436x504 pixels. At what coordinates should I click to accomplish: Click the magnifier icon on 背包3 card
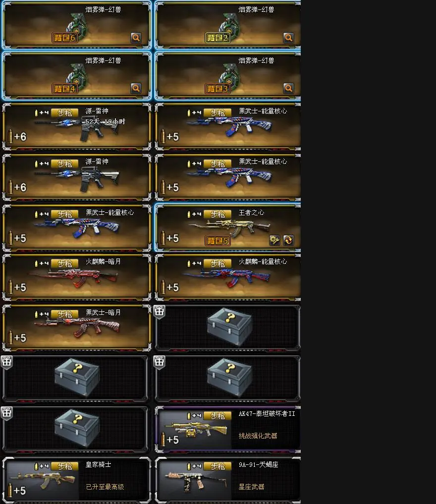pos(289,88)
